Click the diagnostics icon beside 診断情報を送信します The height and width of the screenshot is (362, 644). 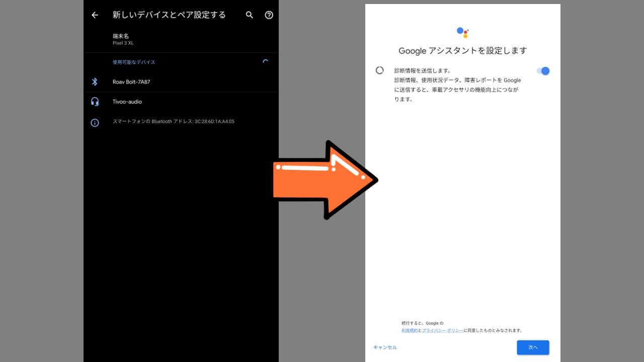[380, 70]
